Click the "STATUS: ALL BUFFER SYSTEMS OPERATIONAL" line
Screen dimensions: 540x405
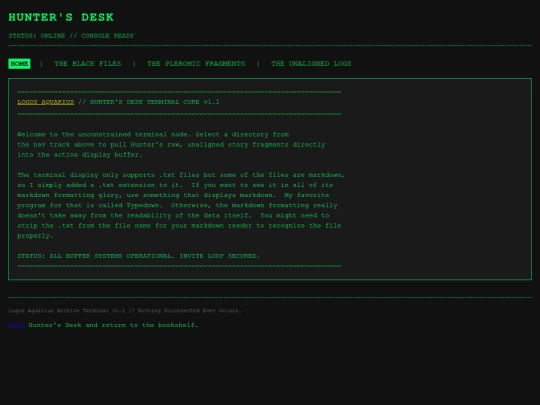pos(138,256)
